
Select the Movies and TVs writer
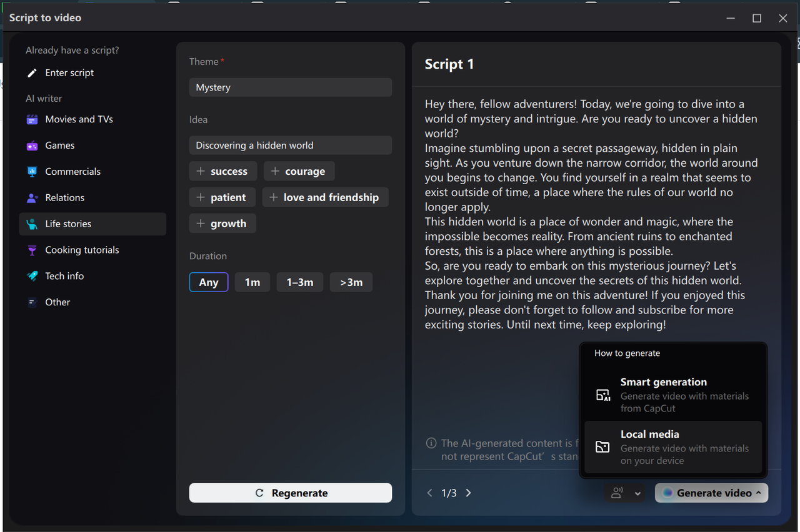[32, 119]
